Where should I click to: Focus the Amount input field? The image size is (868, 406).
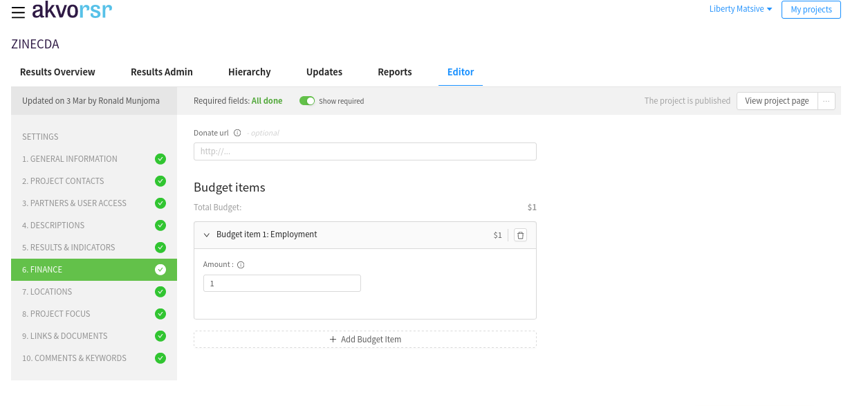pyautogui.click(x=282, y=284)
